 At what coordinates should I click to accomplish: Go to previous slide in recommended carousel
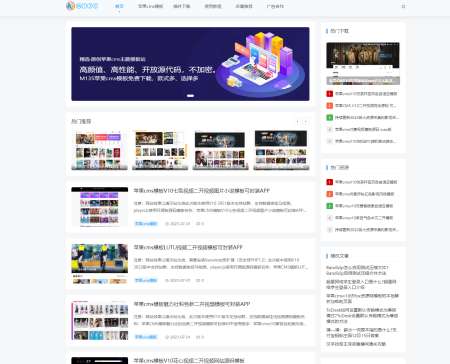tap(298, 122)
